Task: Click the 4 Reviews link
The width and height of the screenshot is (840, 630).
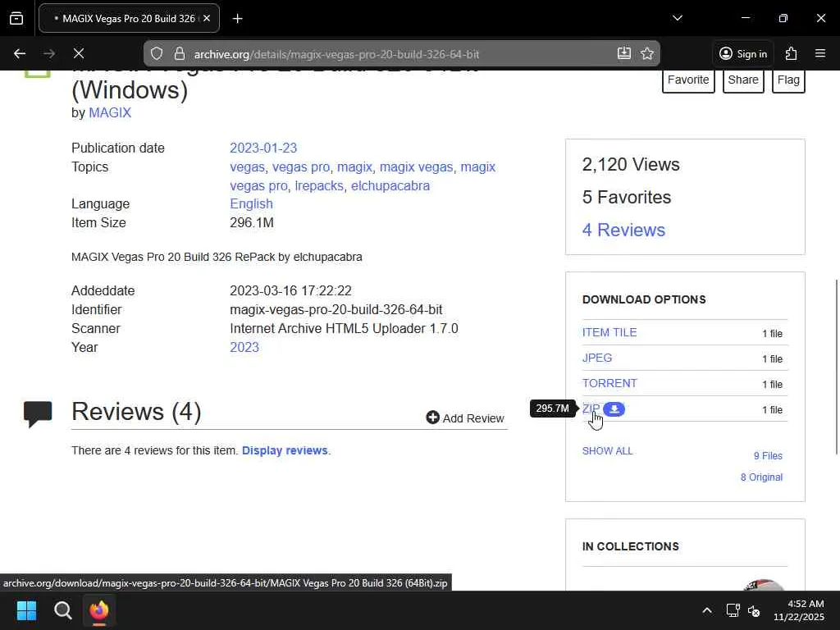Action: [623, 230]
